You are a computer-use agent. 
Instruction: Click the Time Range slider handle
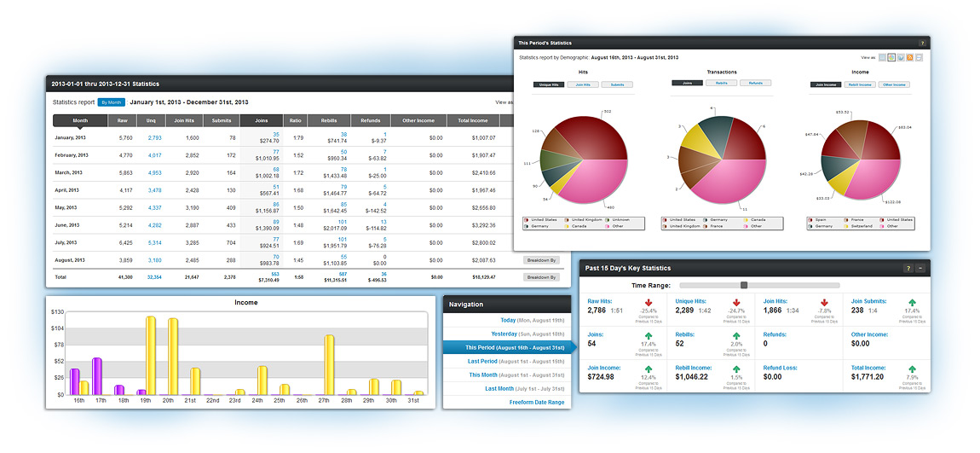click(x=744, y=285)
